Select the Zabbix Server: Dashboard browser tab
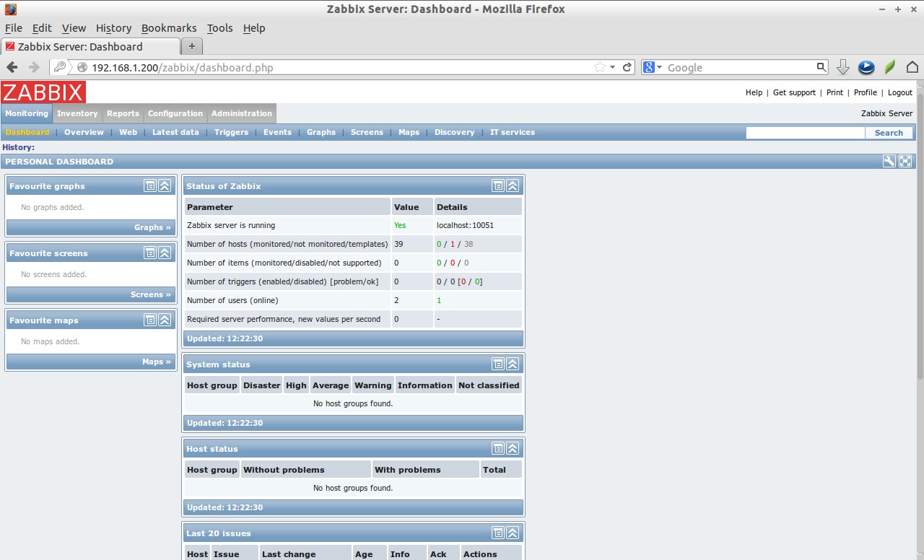Viewport: 924px width, 560px height. (90, 46)
